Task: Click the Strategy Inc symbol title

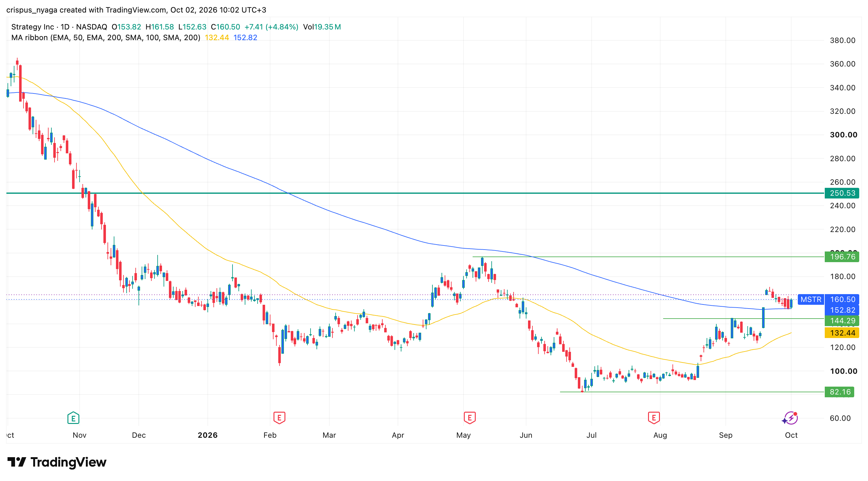Action: (x=32, y=27)
